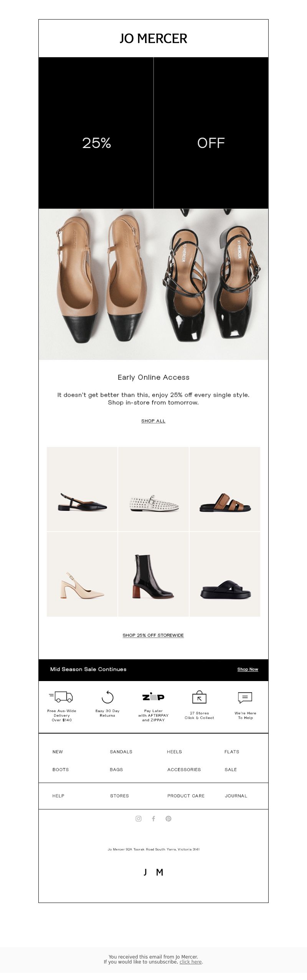View the studded white ballet flat

click(x=153, y=489)
